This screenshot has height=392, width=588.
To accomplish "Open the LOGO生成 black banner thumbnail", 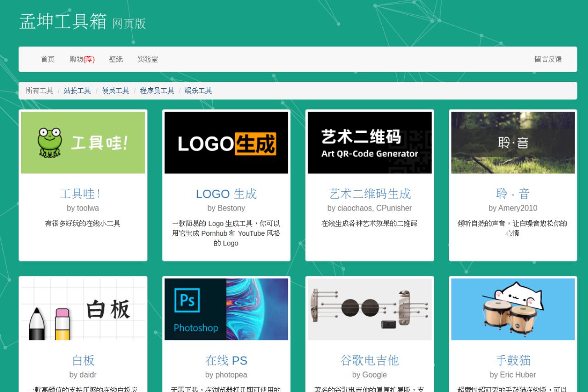I will pyautogui.click(x=226, y=142).
